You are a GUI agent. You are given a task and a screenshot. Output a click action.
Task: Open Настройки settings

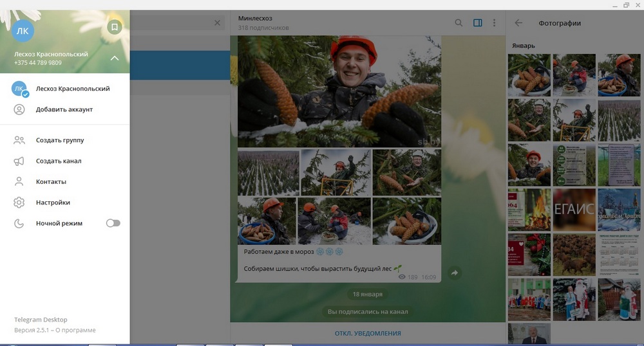click(53, 202)
